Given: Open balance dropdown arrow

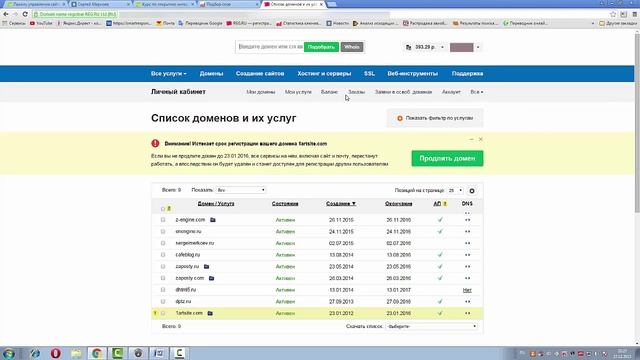Looking at the screenshot, I should coord(442,47).
